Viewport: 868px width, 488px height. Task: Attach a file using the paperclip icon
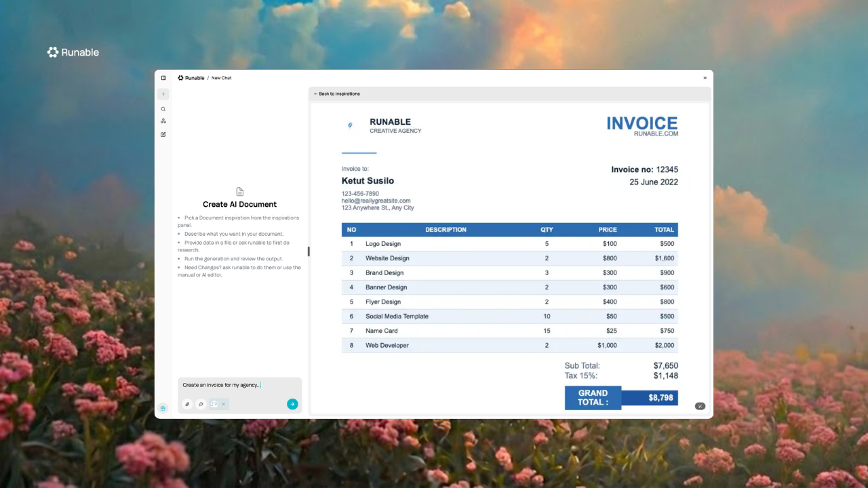pyautogui.click(x=187, y=404)
